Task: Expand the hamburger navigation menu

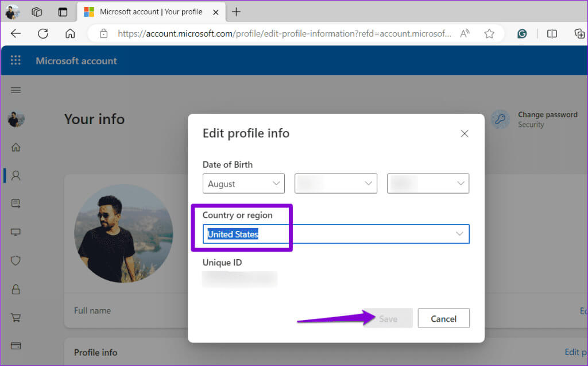Action: coord(16,90)
